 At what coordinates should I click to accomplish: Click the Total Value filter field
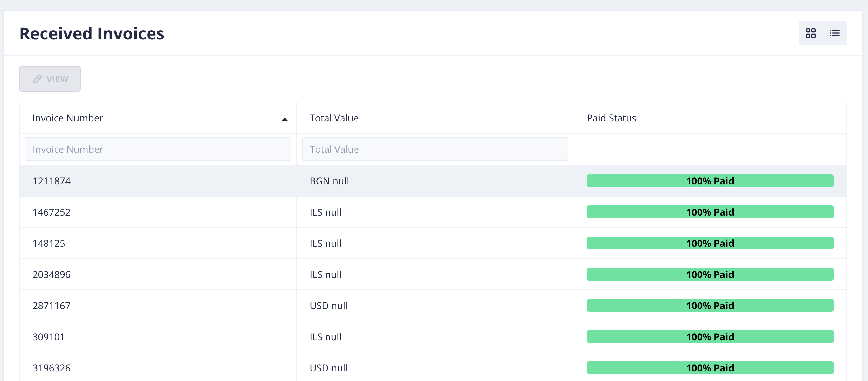pos(435,149)
